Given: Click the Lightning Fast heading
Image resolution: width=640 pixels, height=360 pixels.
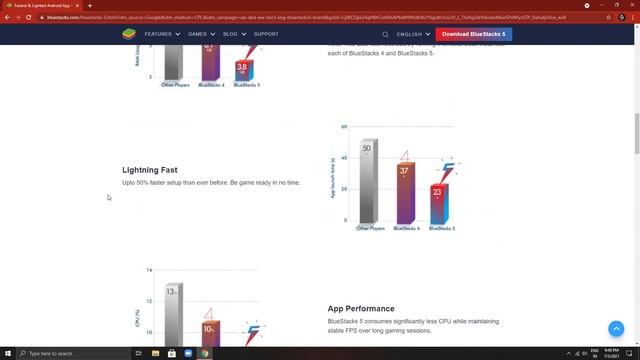Looking at the screenshot, I should (150, 170).
